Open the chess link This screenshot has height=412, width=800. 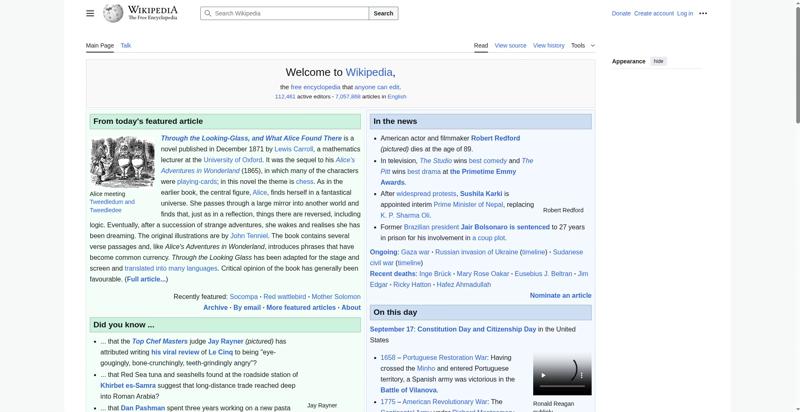[305, 182]
